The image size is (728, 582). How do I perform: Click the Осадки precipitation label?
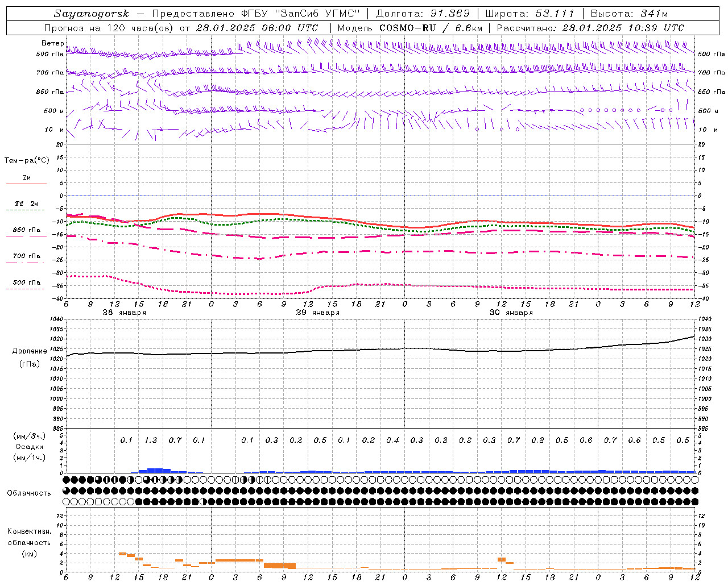coord(29,447)
